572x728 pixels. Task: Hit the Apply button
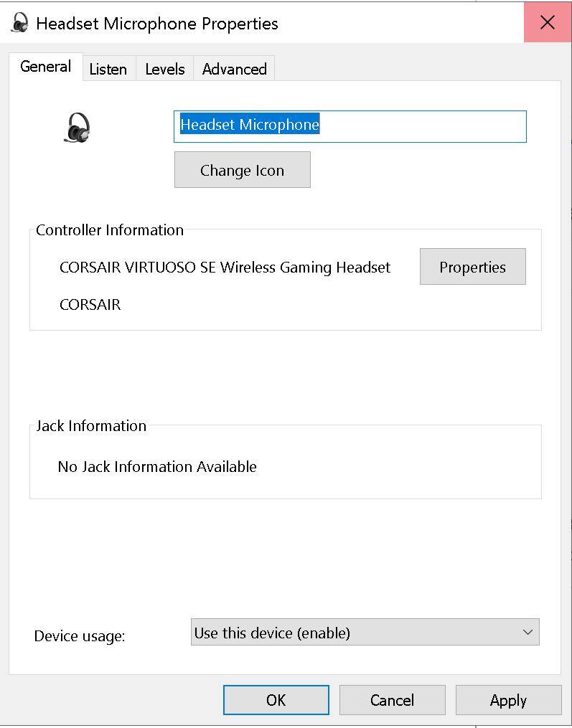(508, 700)
